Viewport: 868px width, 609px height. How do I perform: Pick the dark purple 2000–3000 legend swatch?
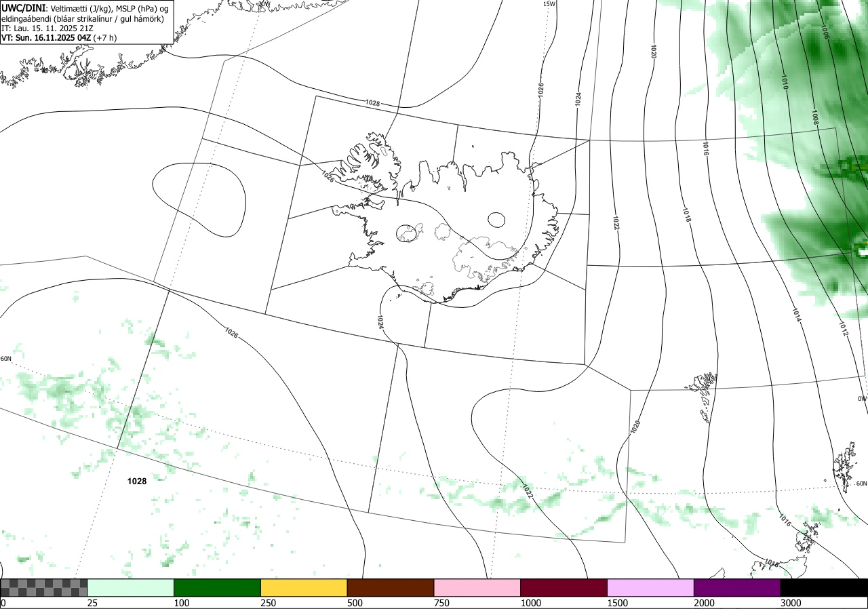point(737,587)
